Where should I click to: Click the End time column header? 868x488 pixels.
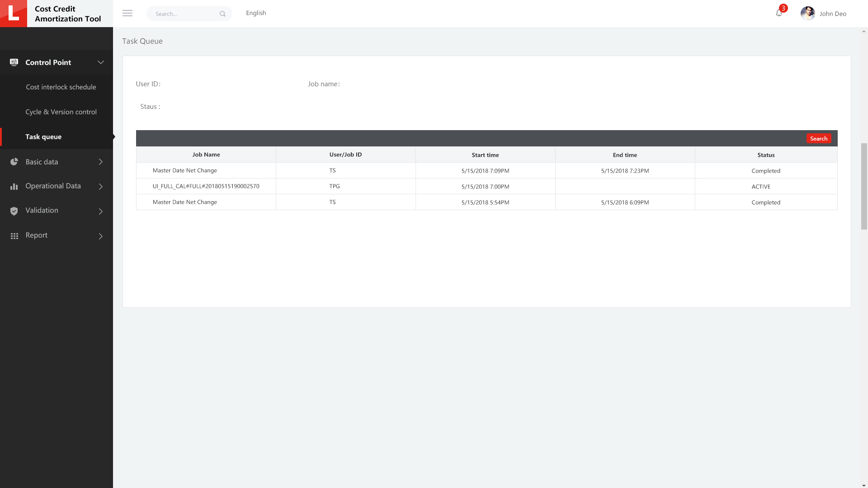[x=625, y=155]
